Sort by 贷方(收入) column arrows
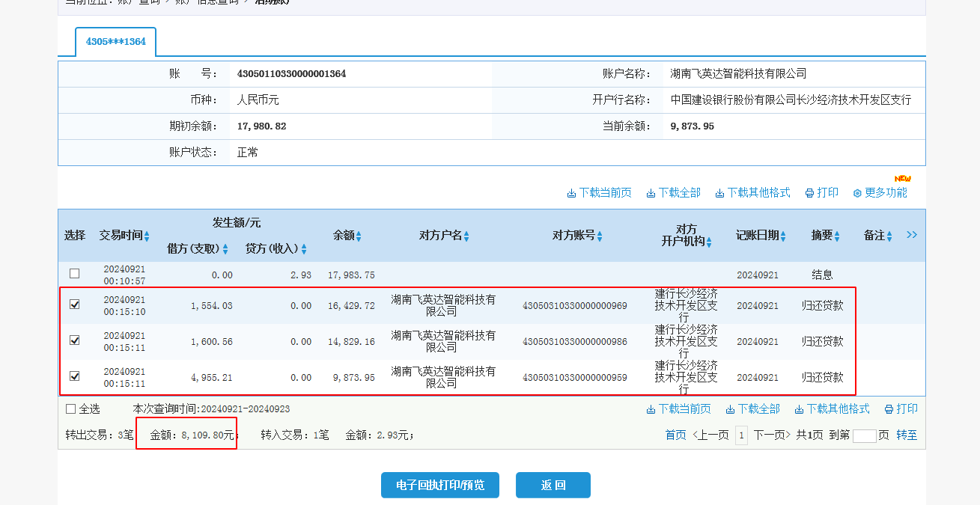The image size is (980, 505). tap(305, 250)
